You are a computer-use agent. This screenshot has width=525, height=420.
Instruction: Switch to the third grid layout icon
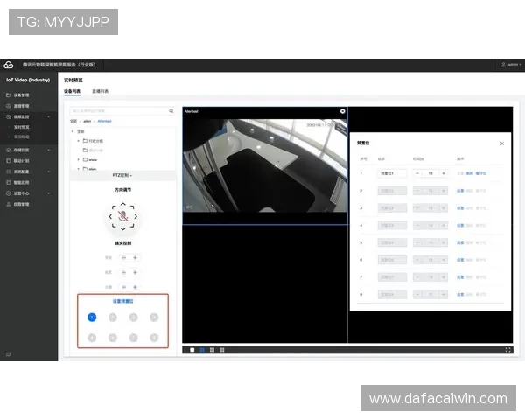(x=212, y=350)
